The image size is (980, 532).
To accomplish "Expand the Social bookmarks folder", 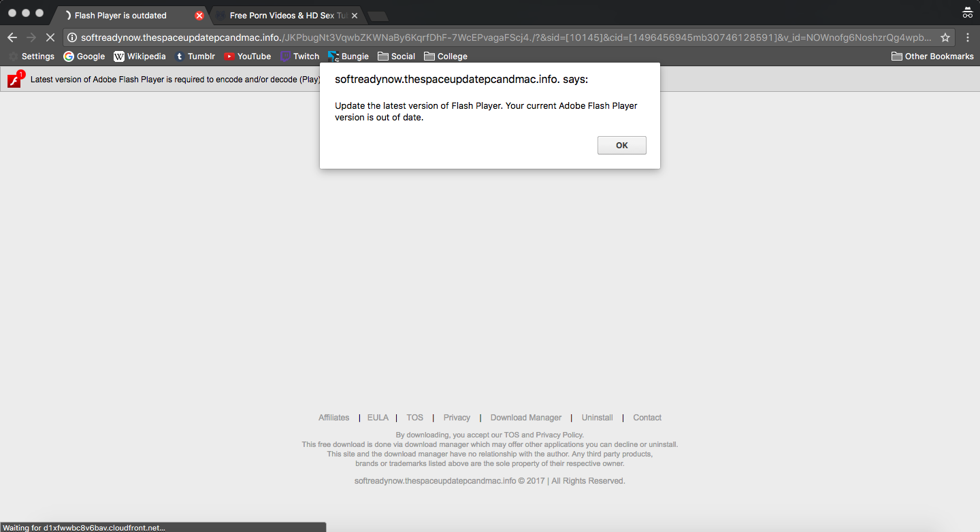I will (x=396, y=56).
